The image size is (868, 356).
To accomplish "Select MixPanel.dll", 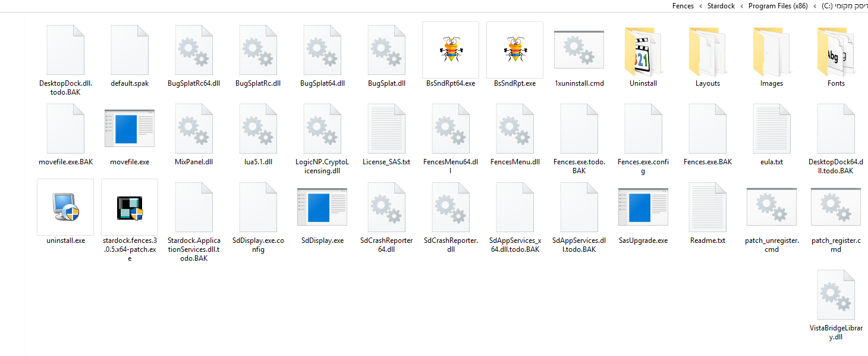I will [x=194, y=134].
